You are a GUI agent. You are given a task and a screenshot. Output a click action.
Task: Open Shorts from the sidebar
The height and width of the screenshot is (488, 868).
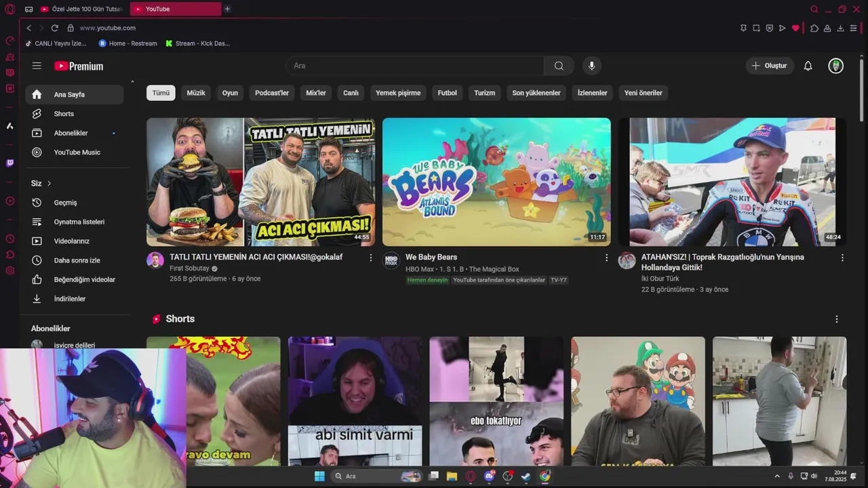[x=75, y=114]
